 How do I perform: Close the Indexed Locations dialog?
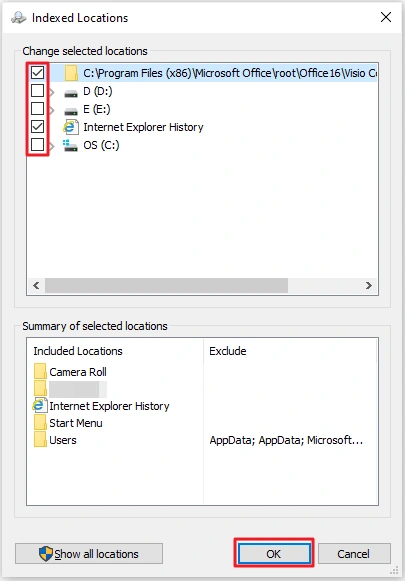click(386, 17)
